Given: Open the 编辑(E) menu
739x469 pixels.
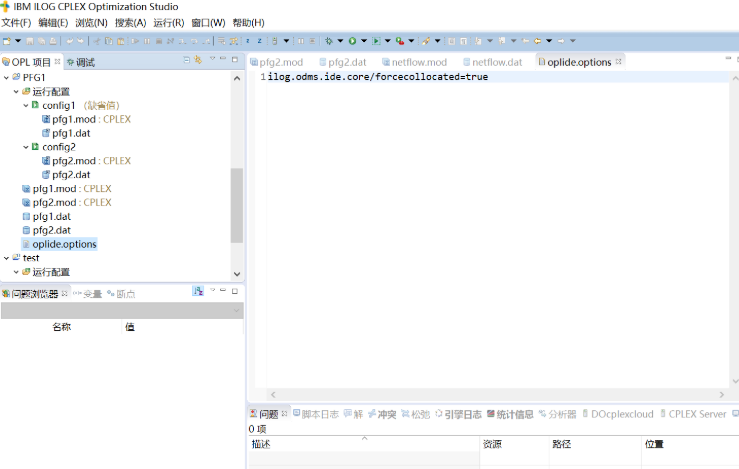Looking at the screenshot, I should 53,23.
